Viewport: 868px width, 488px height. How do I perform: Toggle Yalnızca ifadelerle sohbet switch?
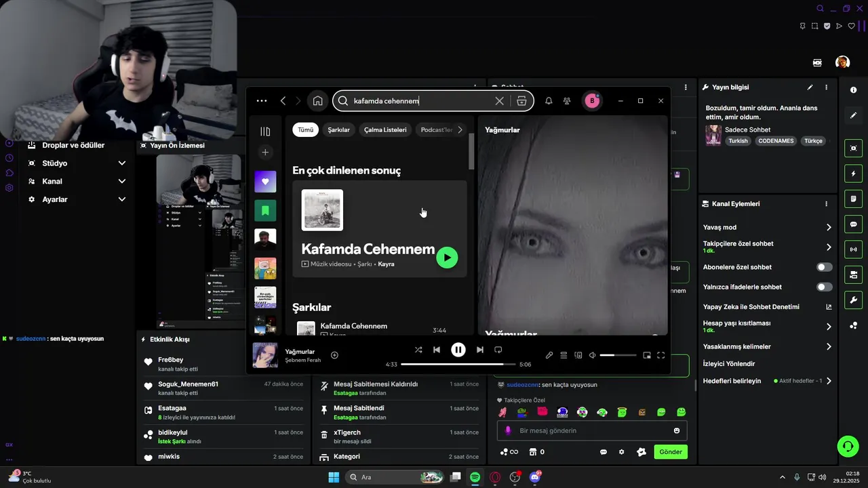tap(825, 287)
